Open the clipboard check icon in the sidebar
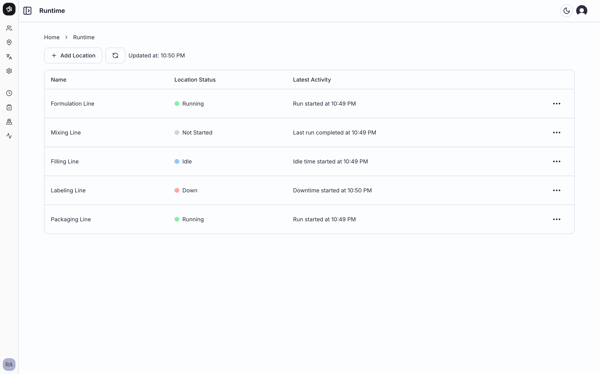The height and width of the screenshot is (374, 600). (9, 108)
